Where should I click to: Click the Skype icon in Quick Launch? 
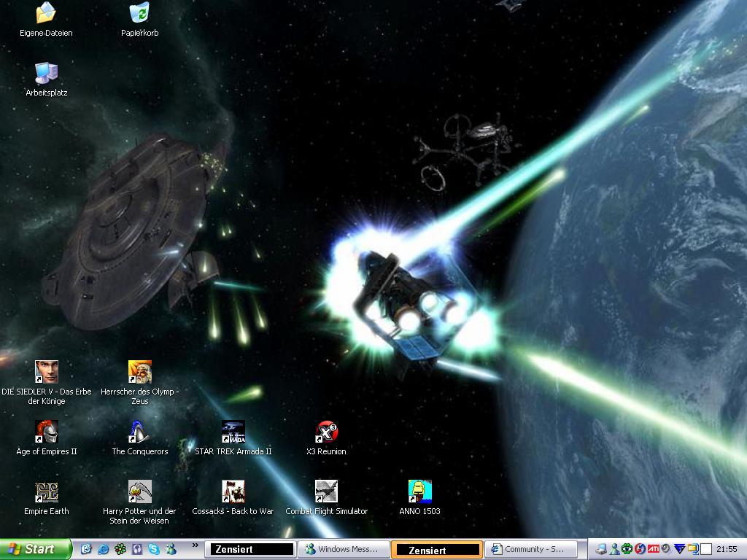[x=154, y=549]
